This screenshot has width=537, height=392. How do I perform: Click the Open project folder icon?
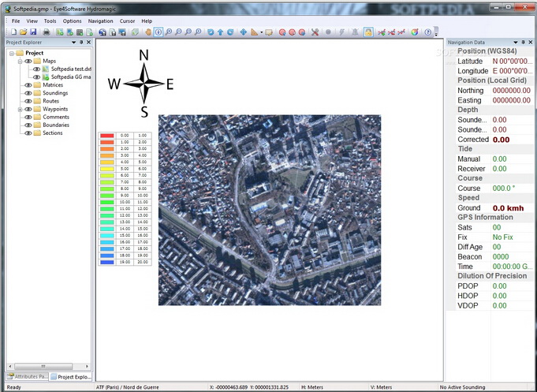click(23, 32)
